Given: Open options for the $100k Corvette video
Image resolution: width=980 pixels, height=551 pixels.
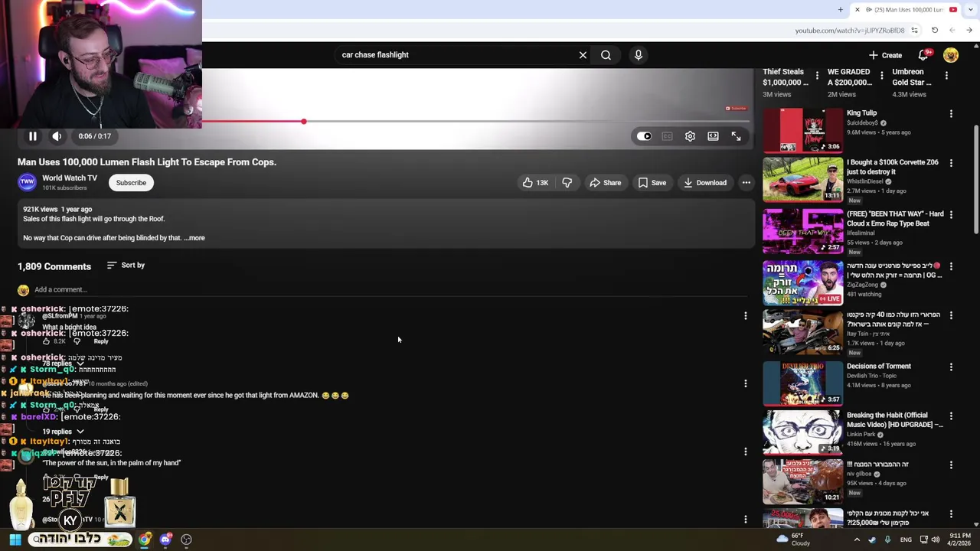Looking at the screenshot, I should tap(951, 163).
